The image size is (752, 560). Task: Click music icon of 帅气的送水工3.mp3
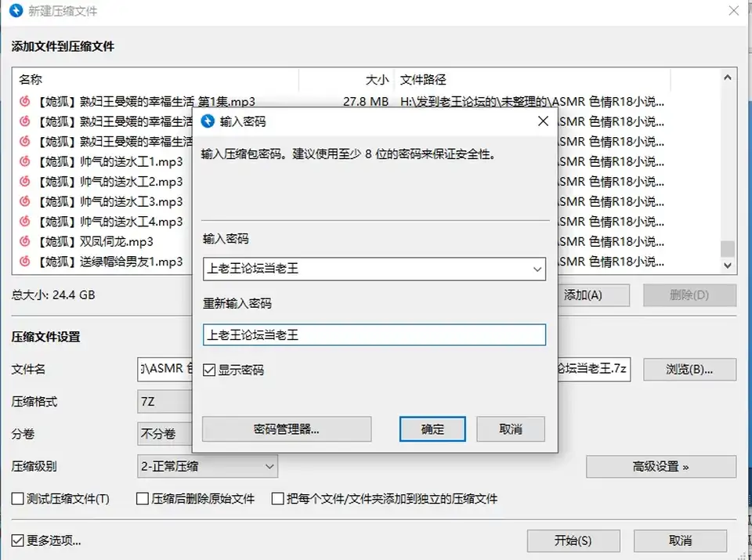24,201
